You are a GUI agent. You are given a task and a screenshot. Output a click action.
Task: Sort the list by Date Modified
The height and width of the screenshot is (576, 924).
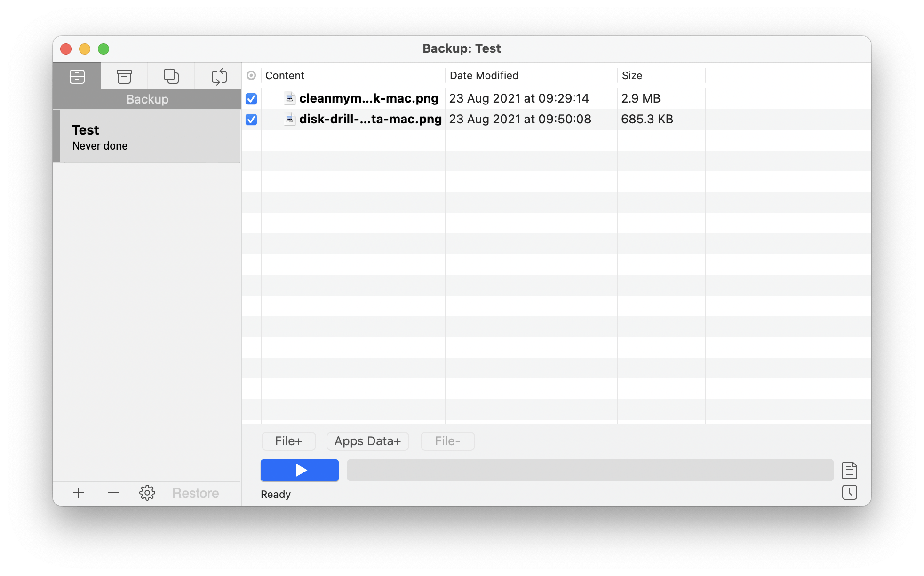tap(484, 75)
